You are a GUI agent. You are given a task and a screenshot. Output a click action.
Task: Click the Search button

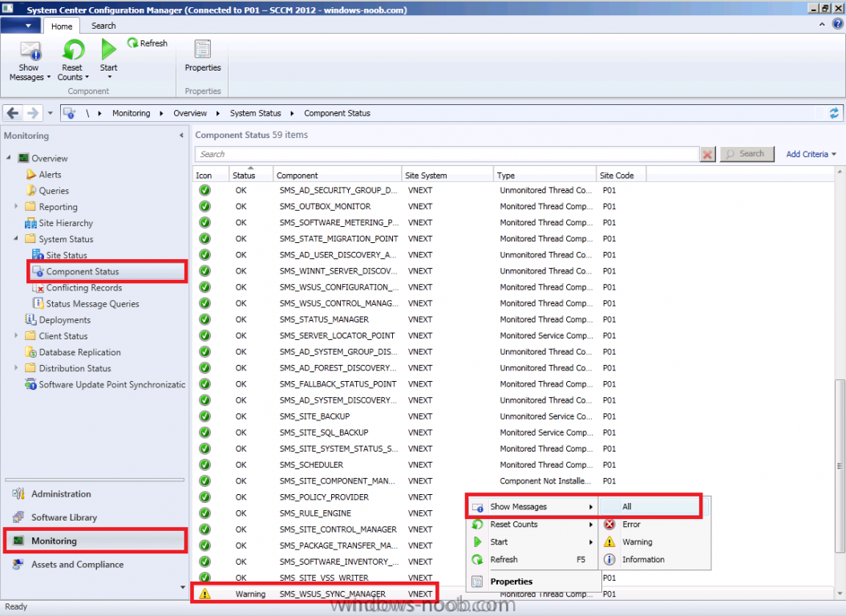747,154
